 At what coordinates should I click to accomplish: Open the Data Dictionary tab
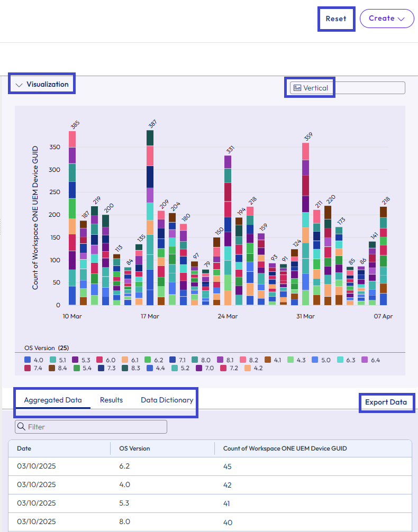point(167,400)
